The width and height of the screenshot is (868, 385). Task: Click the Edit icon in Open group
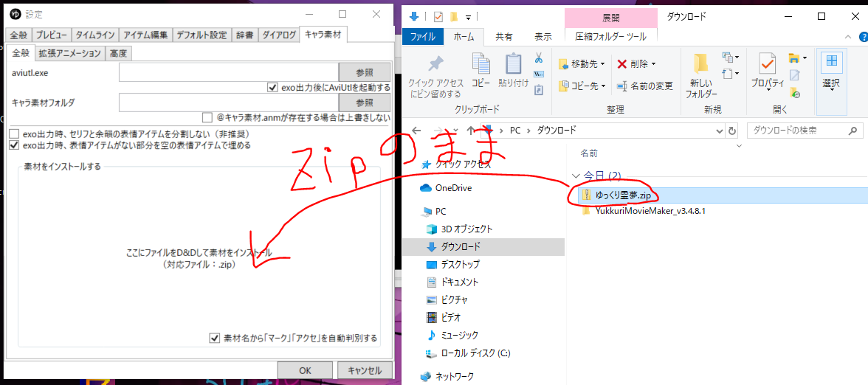(x=794, y=74)
